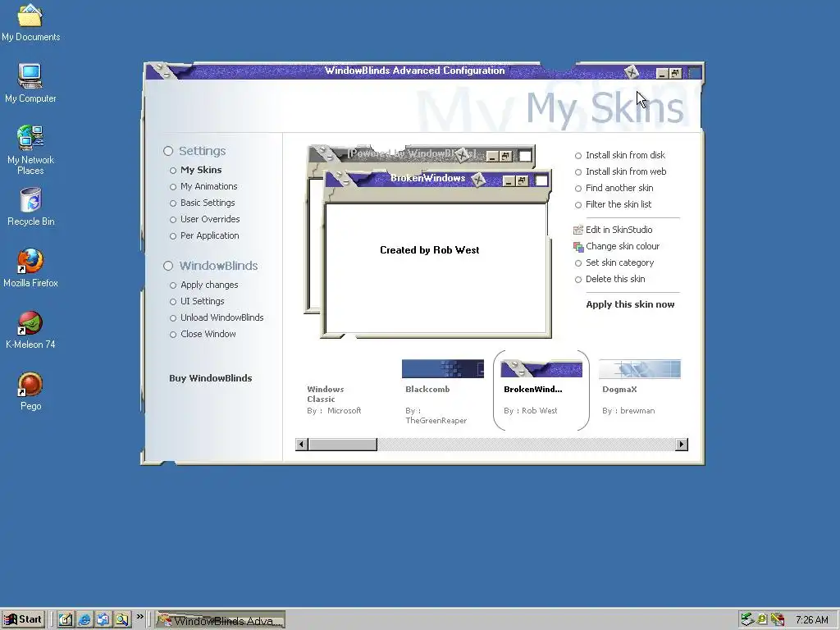Screen dimensions: 840x630
Task: Select Per Application option
Action: pyautogui.click(x=209, y=235)
